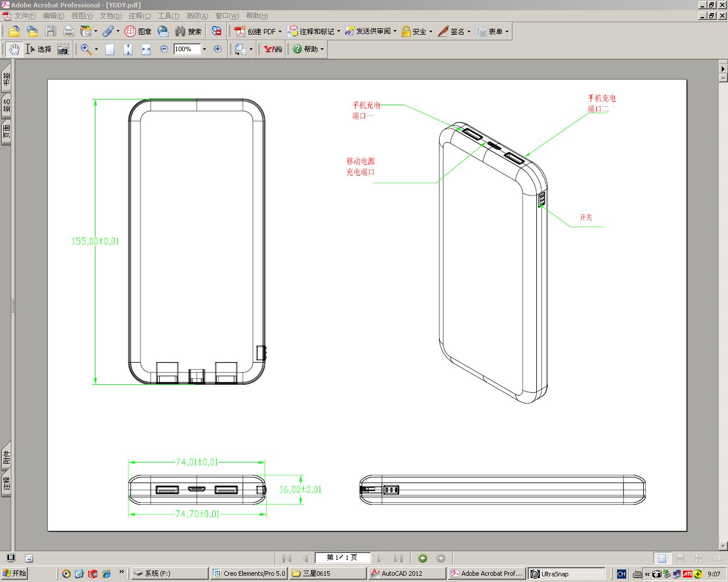The image size is (728, 582).
Task: Choose the 选择 text select tool
Action: (x=39, y=49)
